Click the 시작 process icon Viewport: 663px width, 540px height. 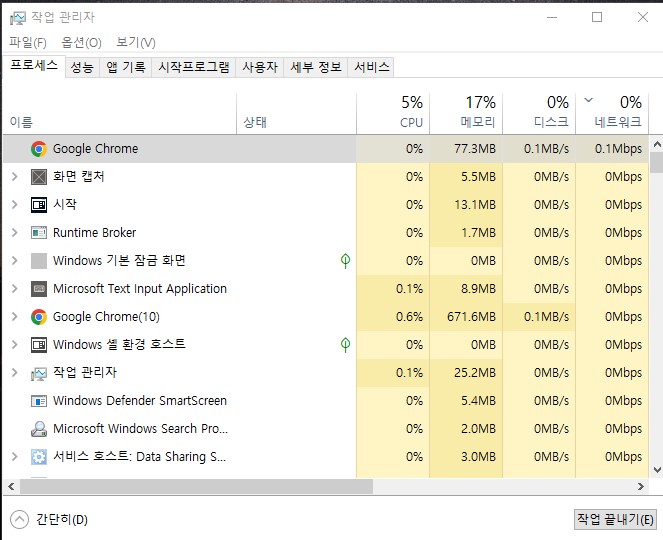click(x=39, y=205)
